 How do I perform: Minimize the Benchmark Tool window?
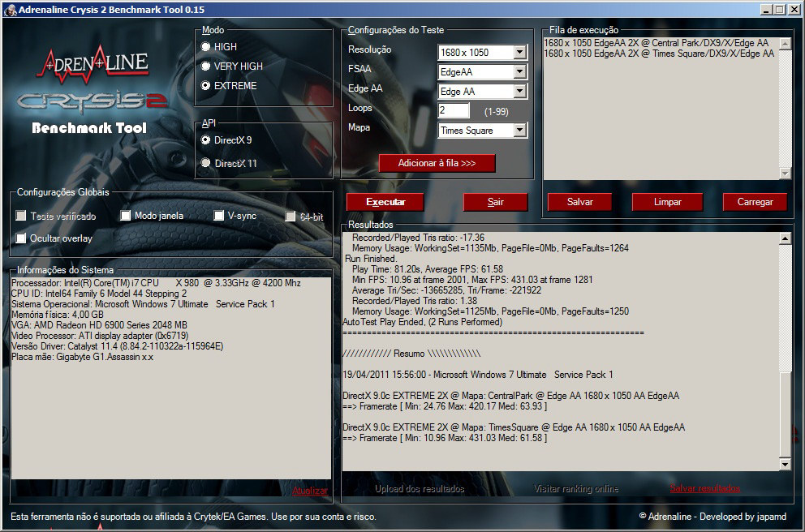pyautogui.click(x=767, y=9)
